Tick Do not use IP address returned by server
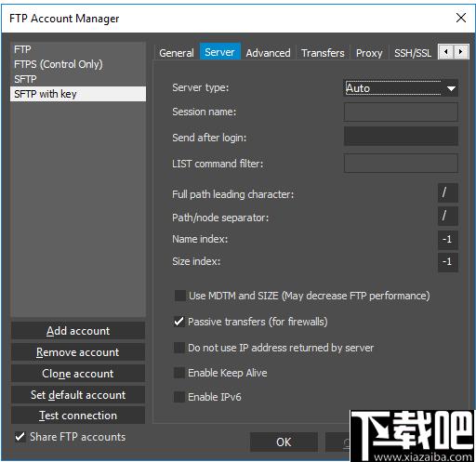Screen dimensions: 476x462 click(179, 348)
